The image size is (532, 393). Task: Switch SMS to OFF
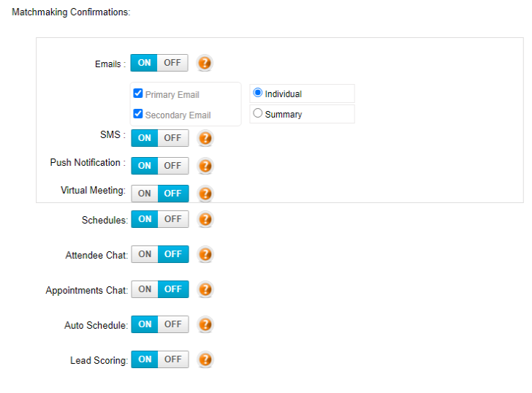tap(172, 138)
